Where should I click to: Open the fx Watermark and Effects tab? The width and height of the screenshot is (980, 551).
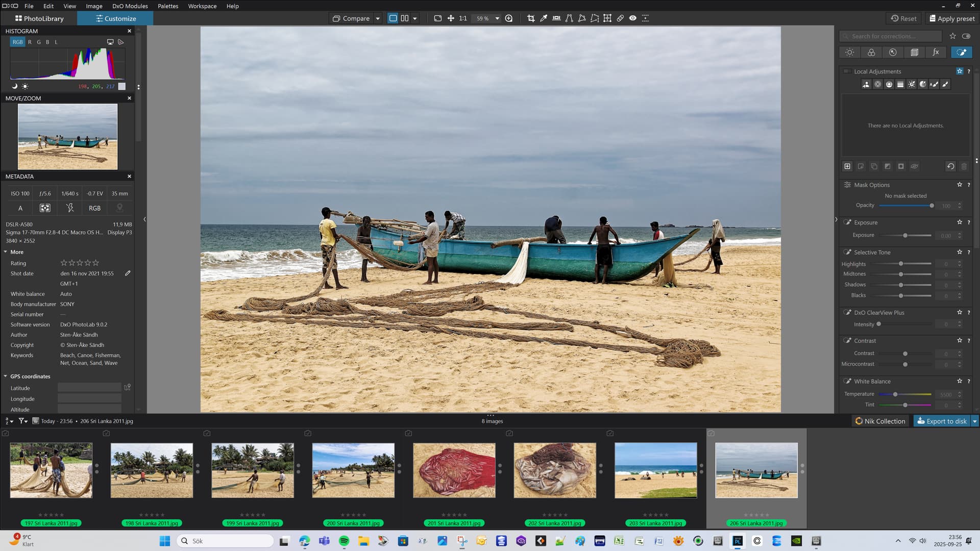(936, 52)
